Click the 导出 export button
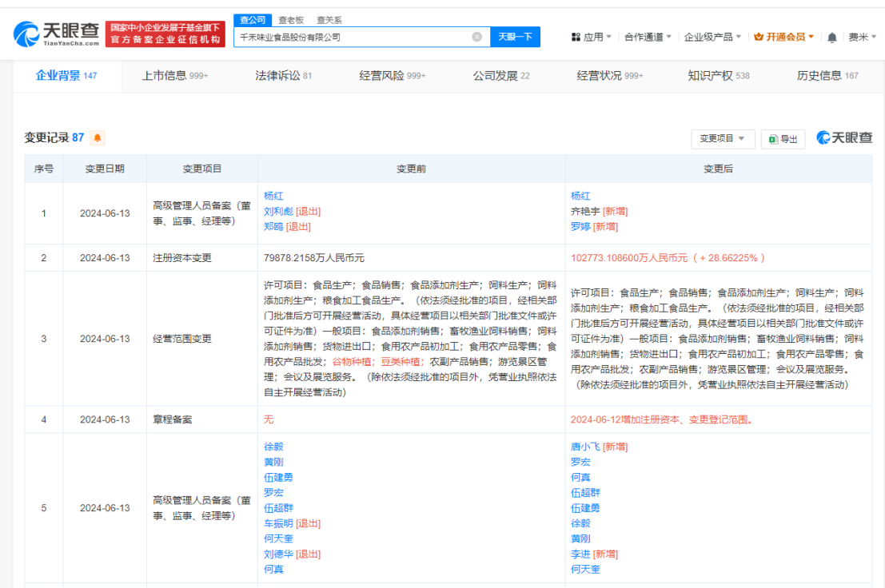Image resolution: width=885 pixels, height=588 pixels. [783, 139]
